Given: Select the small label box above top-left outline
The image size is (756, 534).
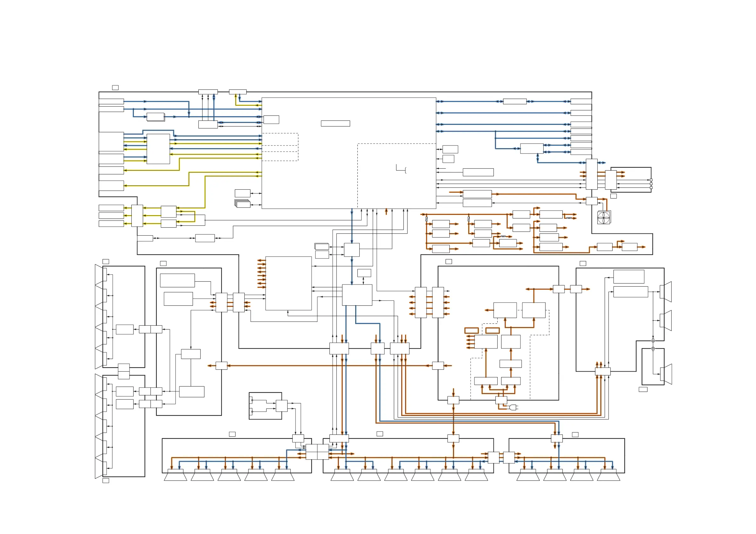Looking at the screenshot, I should [115, 88].
